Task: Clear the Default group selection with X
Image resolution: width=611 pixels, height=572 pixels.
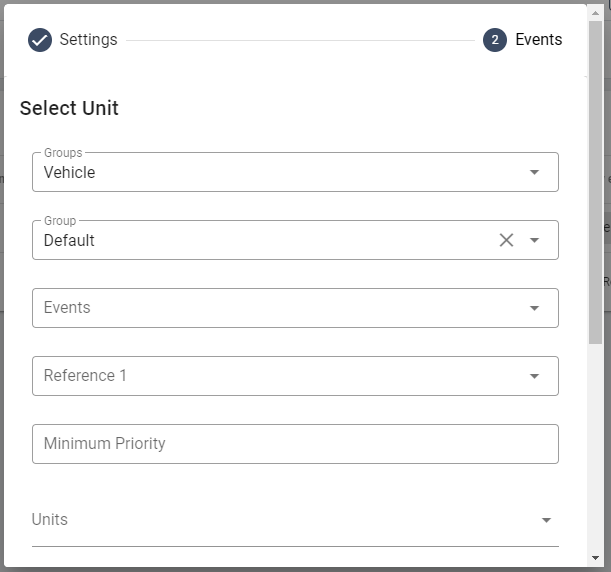Action: (x=506, y=240)
